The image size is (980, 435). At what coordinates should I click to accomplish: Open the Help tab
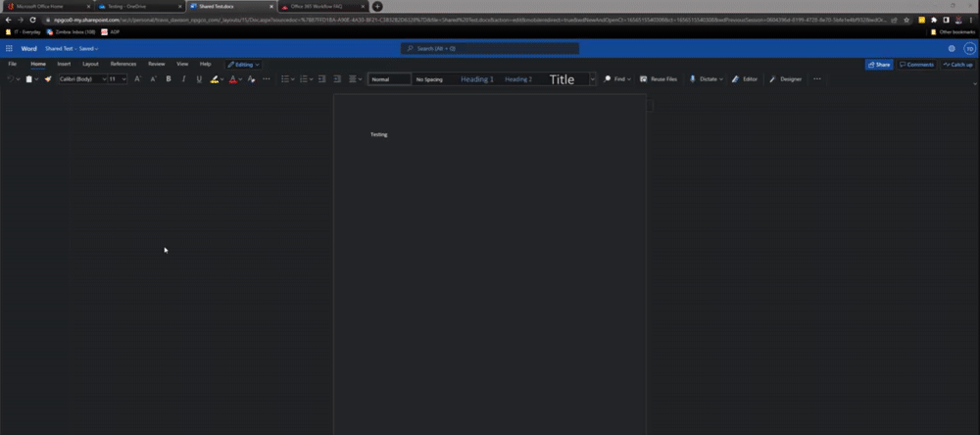[x=205, y=64]
